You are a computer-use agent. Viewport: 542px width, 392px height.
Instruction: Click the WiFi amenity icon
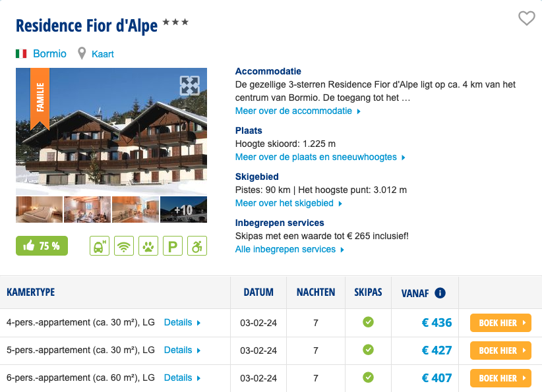pos(123,246)
